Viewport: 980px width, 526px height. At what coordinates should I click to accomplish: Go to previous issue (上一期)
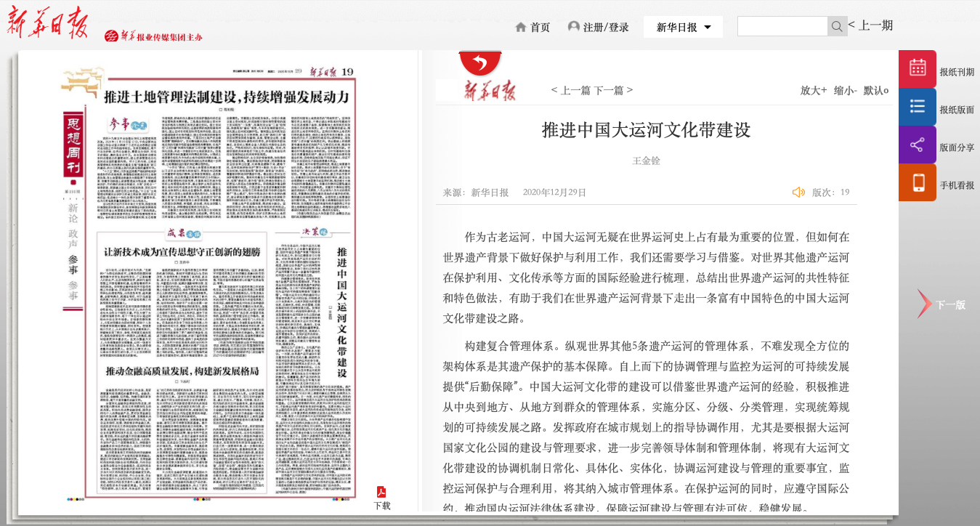coord(870,25)
